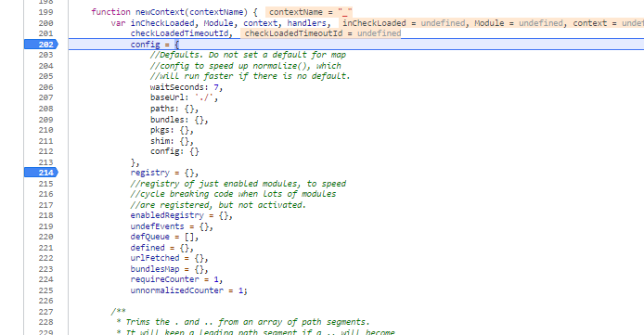Click the unnormalizedCounter = 1 assignment
The width and height of the screenshot is (644, 335).
point(189,290)
